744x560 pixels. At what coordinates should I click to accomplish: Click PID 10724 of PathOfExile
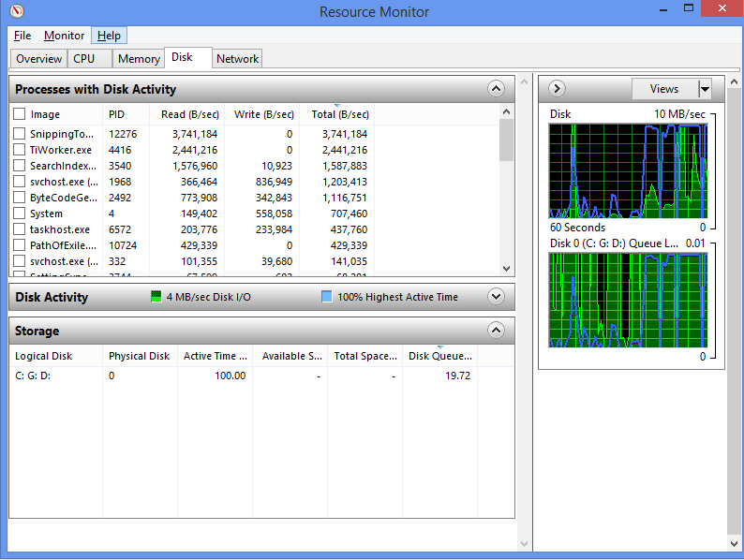[x=123, y=245]
